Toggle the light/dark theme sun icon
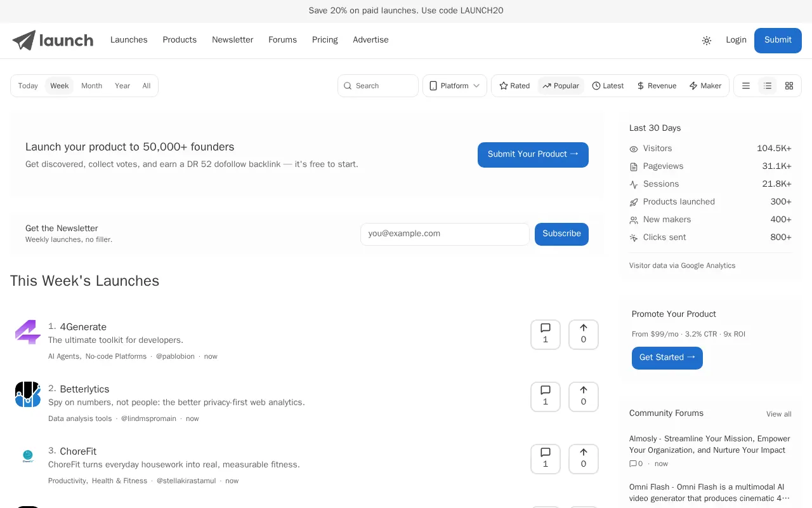 707,40
